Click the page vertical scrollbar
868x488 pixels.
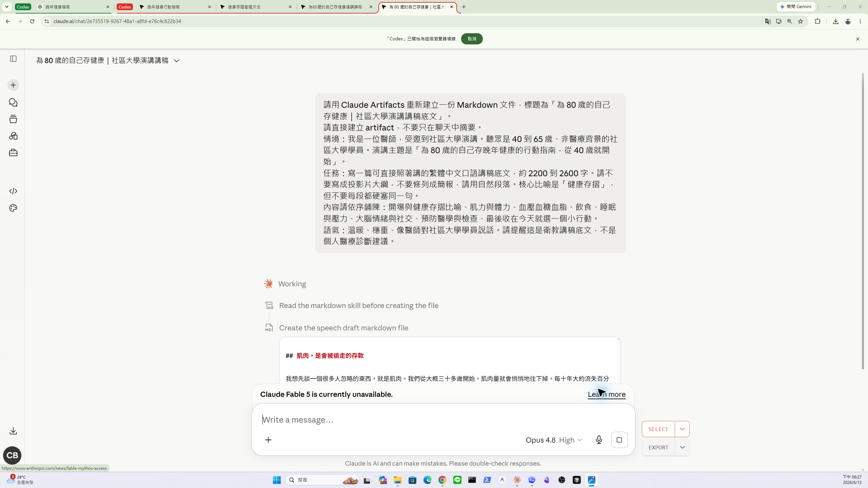pyautogui.click(x=863, y=220)
